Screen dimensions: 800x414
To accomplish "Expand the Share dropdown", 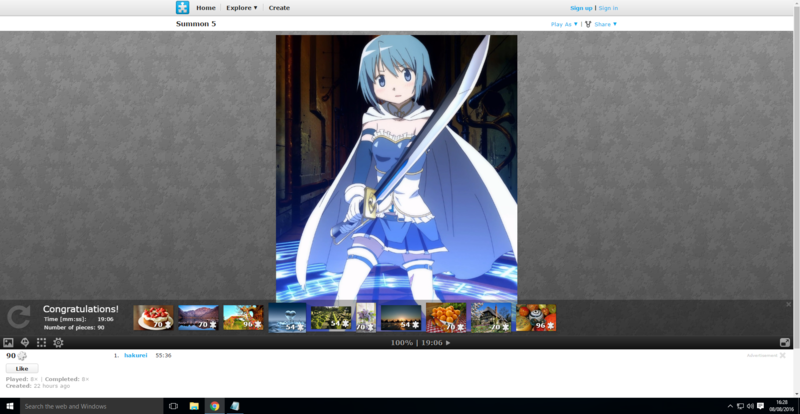I will (606, 24).
